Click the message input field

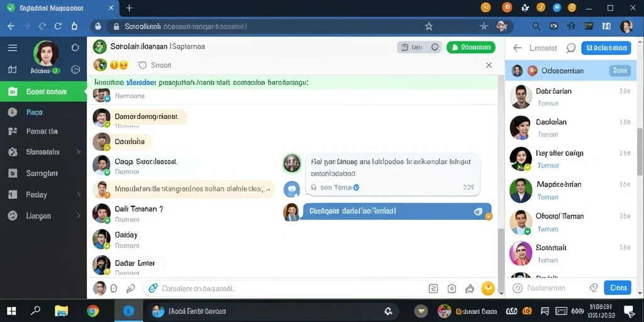[x=284, y=288]
